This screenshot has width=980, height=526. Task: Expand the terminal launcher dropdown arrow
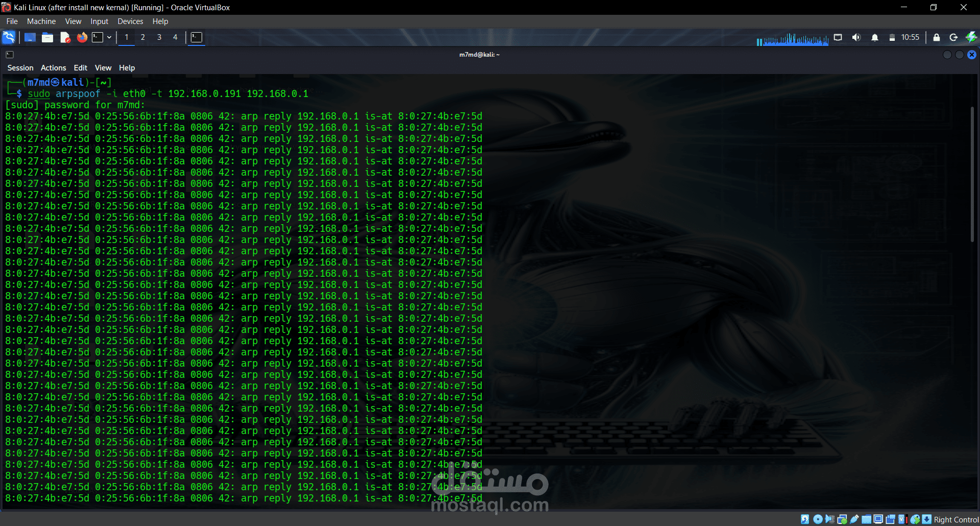point(109,37)
